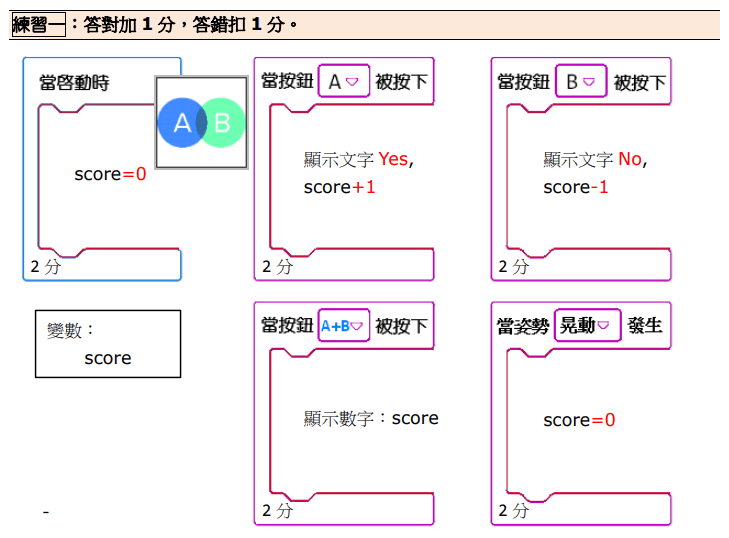Viewport: 729px width, 538px height.
Task: Click the blue A circle icon
Action: click(180, 123)
